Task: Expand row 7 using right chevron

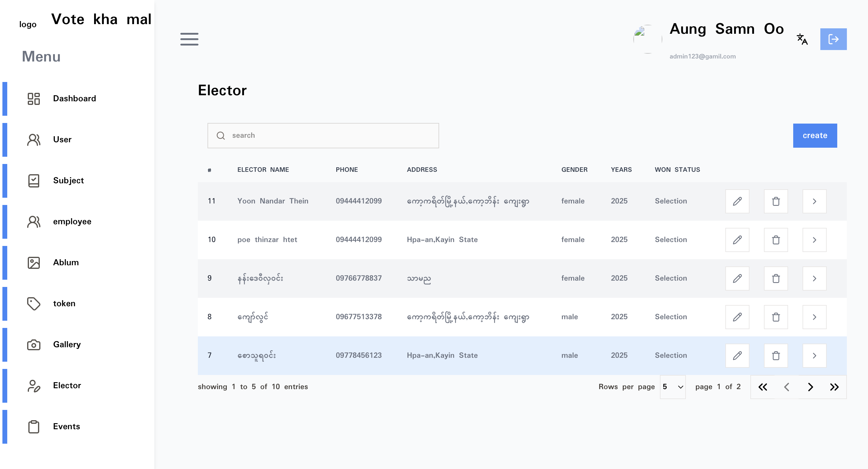Action: pos(814,356)
